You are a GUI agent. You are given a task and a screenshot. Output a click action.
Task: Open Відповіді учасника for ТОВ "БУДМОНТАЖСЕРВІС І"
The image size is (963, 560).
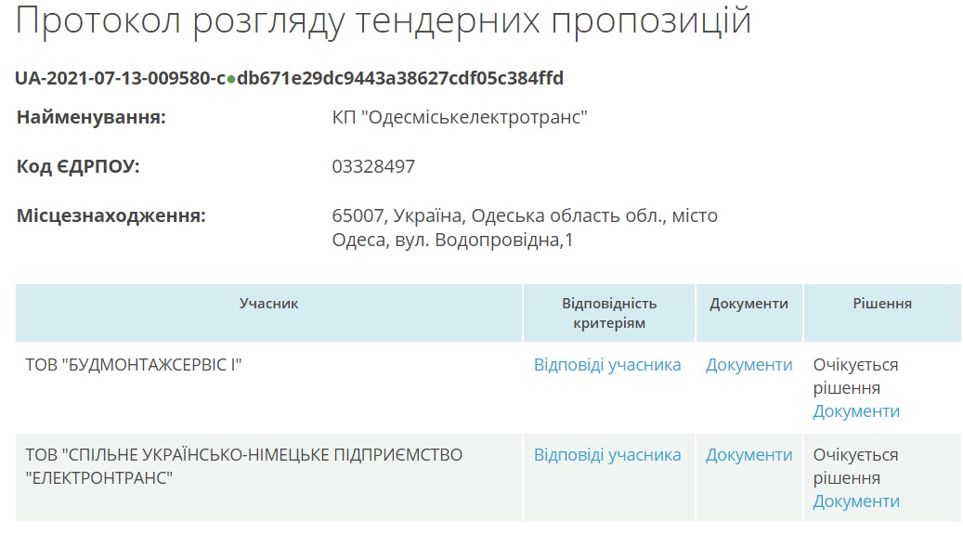606,365
